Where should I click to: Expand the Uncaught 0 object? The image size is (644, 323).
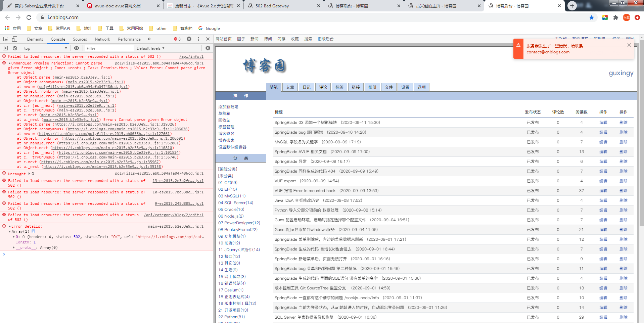[x=30, y=174]
